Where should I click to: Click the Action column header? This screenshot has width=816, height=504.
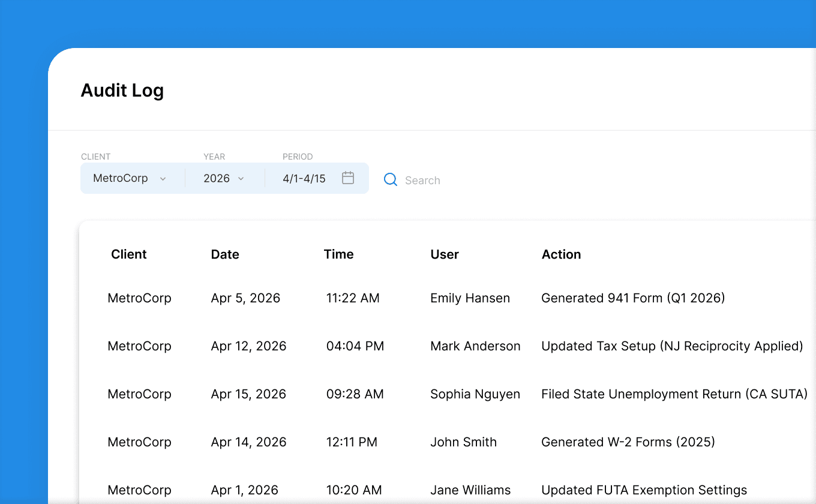(561, 254)
